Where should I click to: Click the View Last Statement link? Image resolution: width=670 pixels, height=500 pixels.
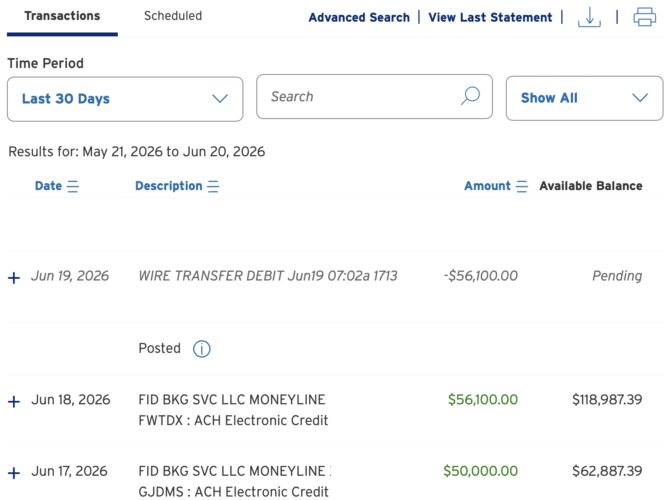point(490,18)
